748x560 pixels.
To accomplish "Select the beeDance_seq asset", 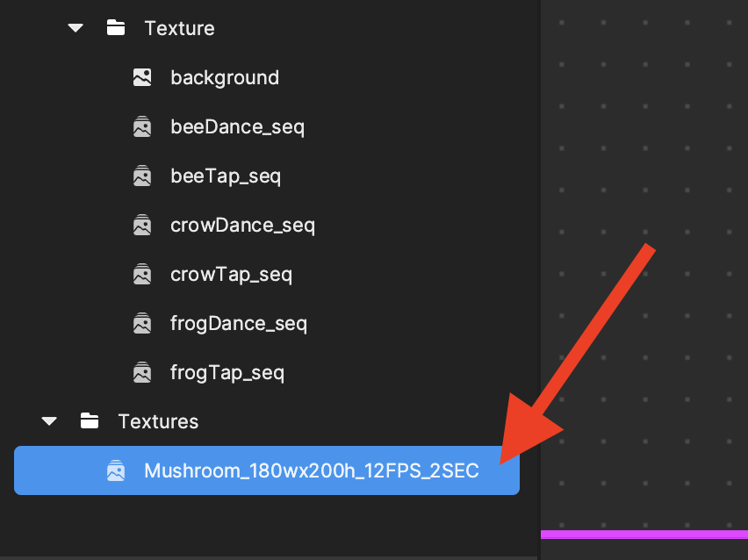I will point(237,126).
